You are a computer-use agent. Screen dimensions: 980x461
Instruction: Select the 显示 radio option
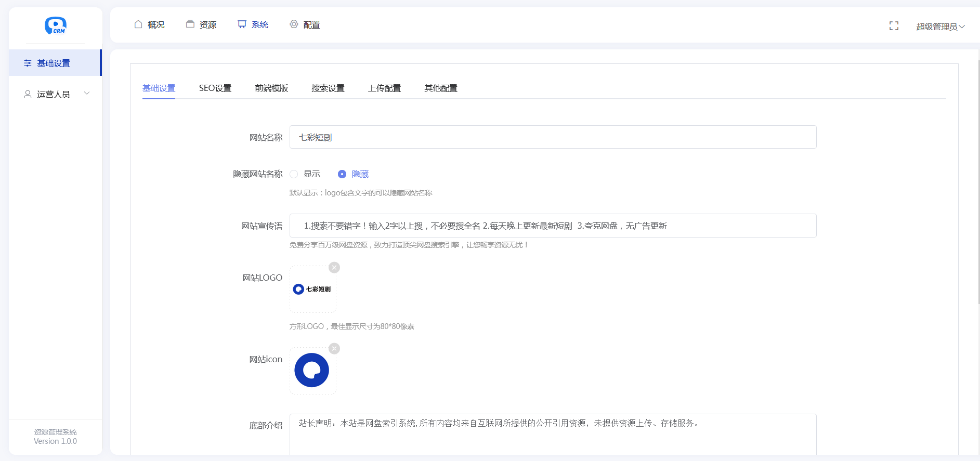294,174
